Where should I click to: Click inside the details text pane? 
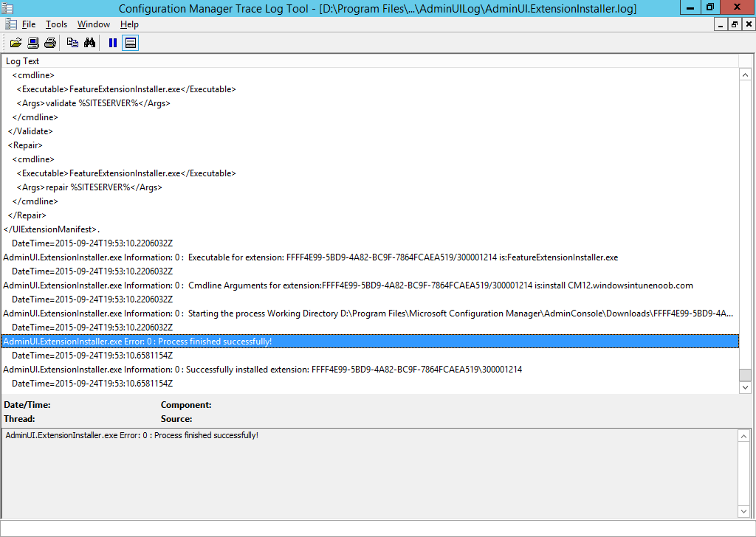370,474
